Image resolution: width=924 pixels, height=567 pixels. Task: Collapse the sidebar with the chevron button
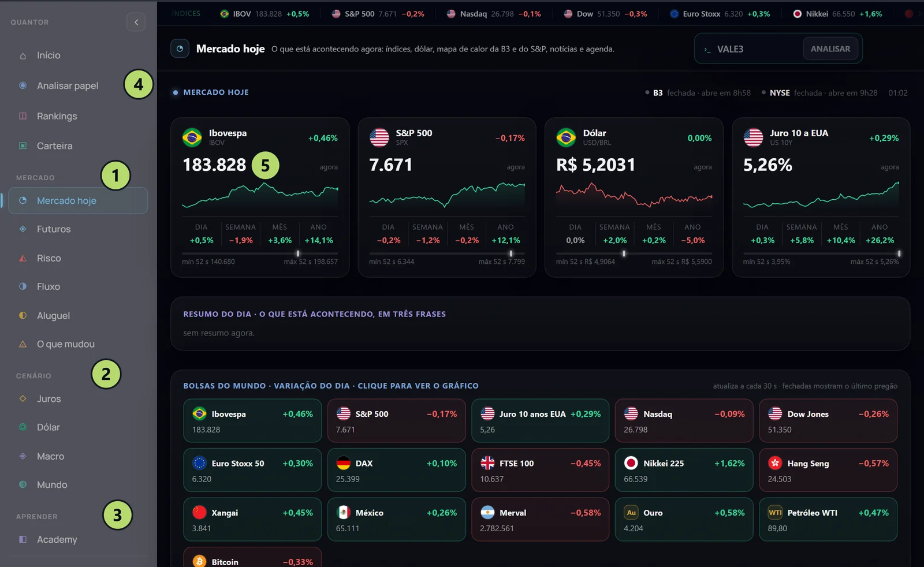point(136,23)
